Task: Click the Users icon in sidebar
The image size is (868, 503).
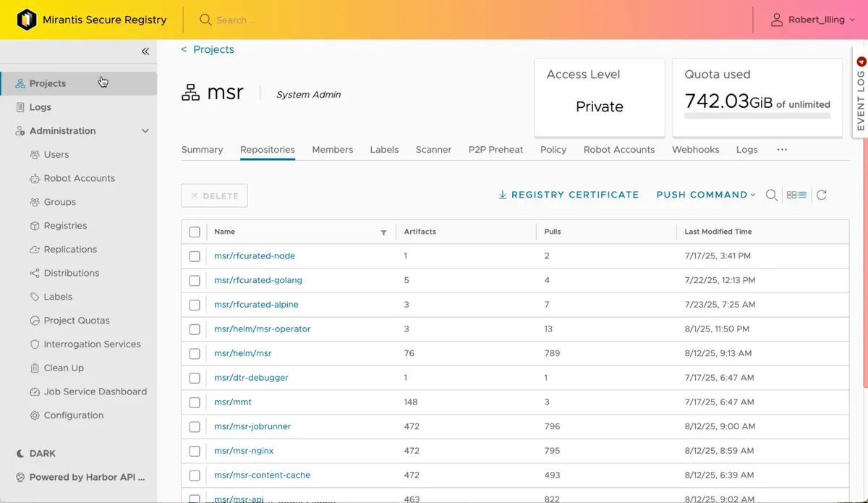Action: point(35,155)
